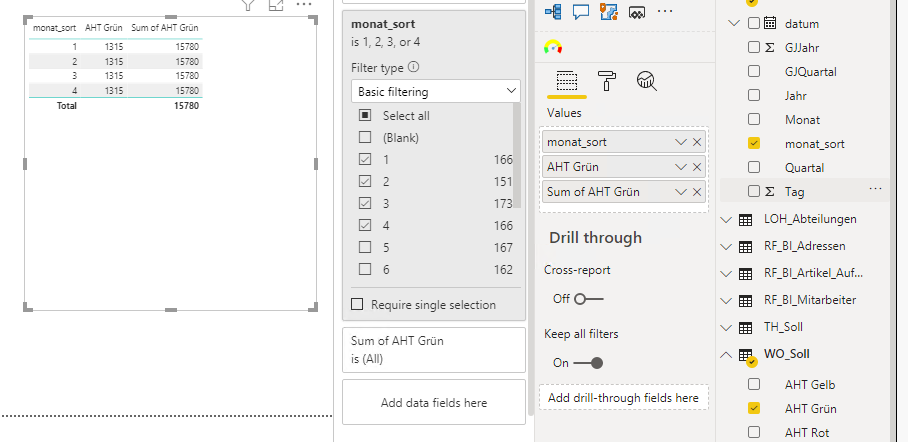Screen dimensions: 908x442
Task: Click the filter values list scrollbar
Action: coord(517,155)
